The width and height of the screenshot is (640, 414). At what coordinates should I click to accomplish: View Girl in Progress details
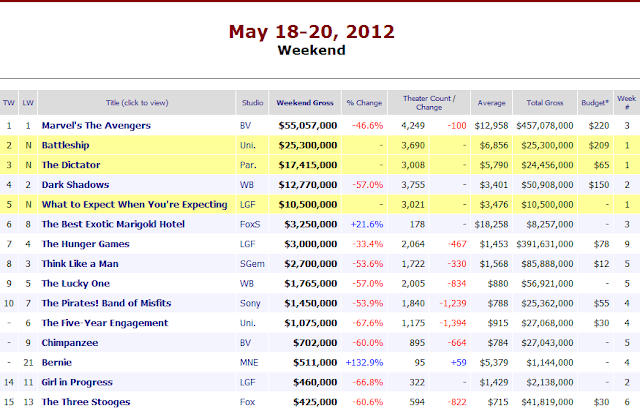77,382
